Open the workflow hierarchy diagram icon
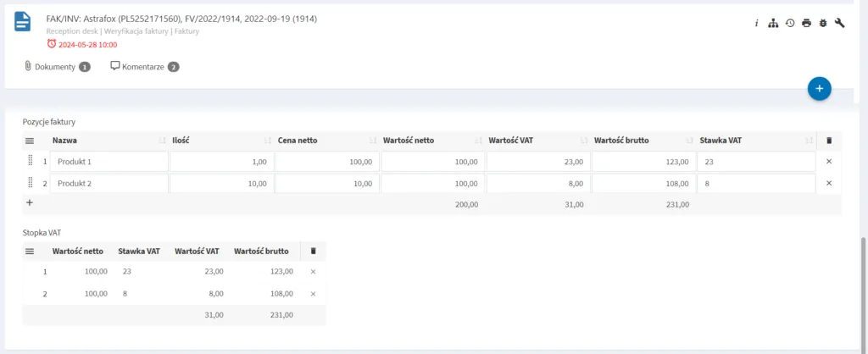Screen dimensions: 868x354 pos(773,23)
